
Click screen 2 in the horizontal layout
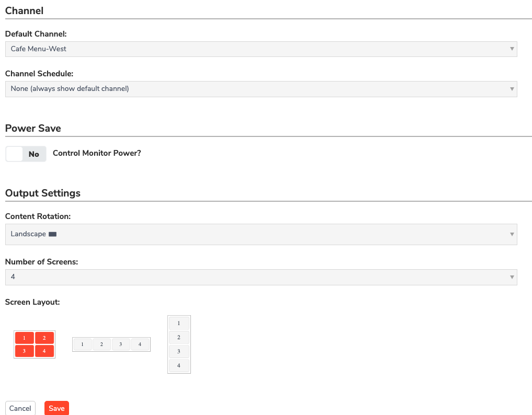101,344
